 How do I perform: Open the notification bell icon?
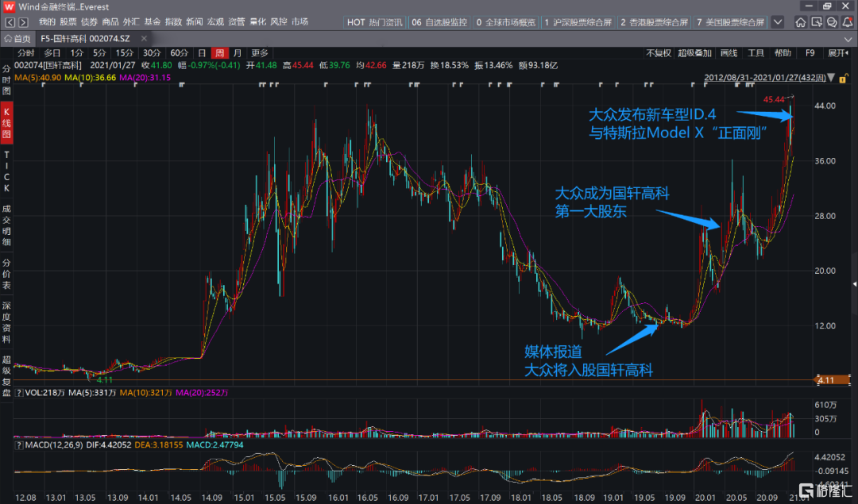point(847,22)
